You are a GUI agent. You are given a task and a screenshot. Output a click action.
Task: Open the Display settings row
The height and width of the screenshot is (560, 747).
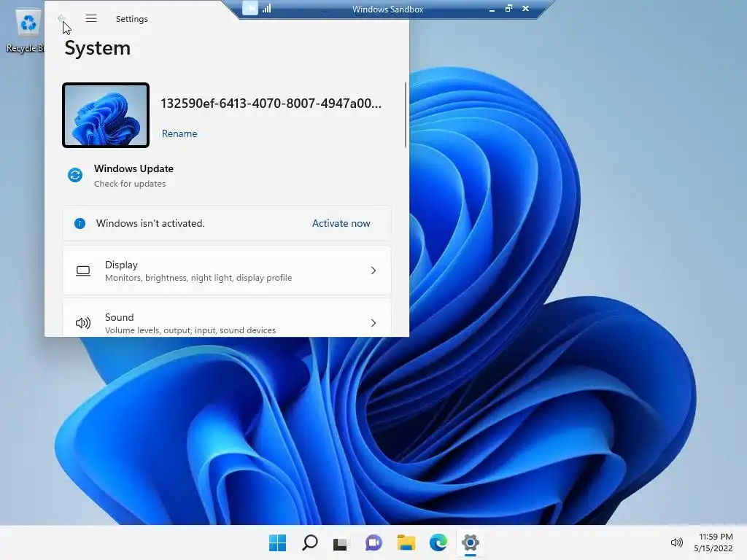click(x=227, y=271)
